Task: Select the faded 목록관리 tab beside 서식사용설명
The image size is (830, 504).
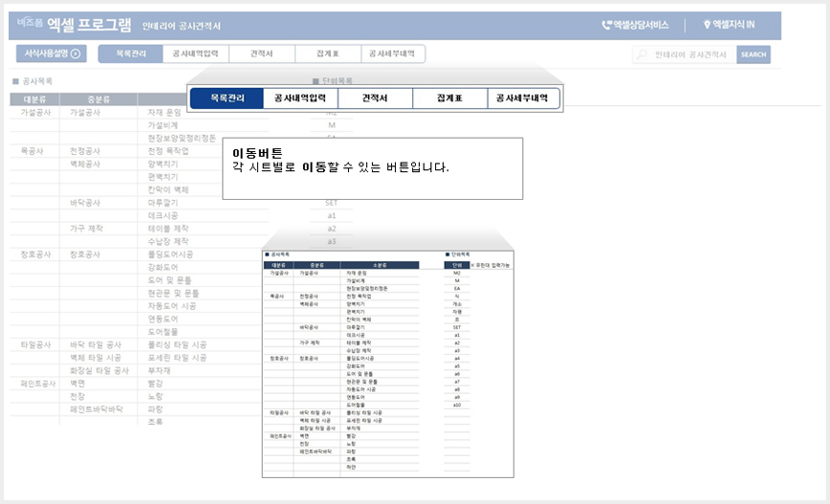Action: tap(131, 54)
